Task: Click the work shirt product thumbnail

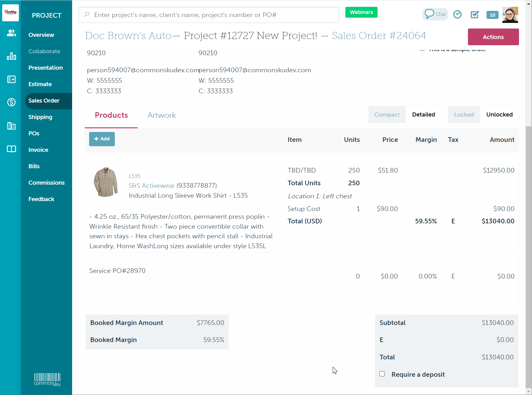Action: (x=106, y=182)
